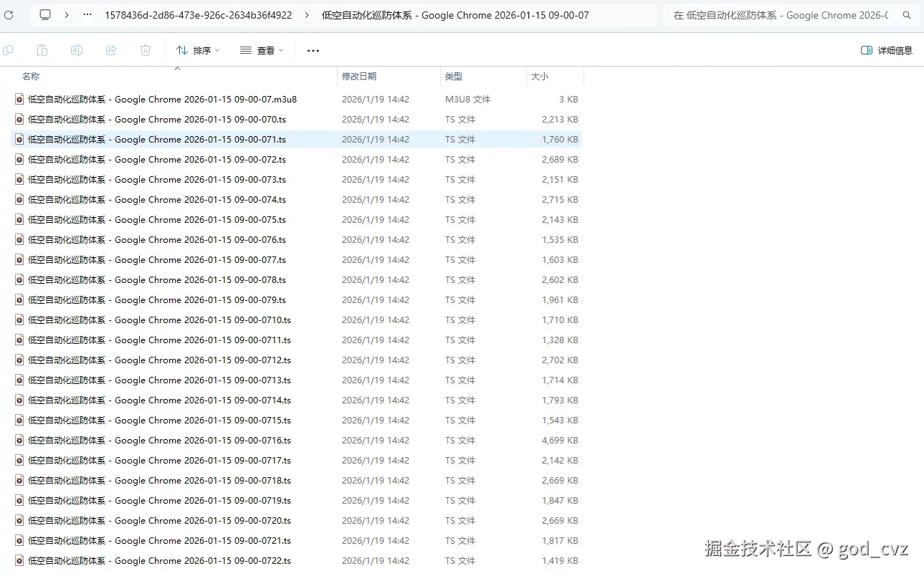Select file name ending 09-00-0721.ts
Image resolution: width=924 pixels, height=576 pixels.
(x=159, y=541)
